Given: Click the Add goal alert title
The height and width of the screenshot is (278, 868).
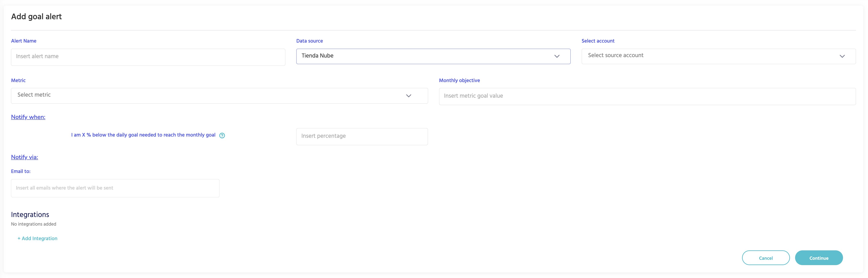Looking at the screenshot, I should [36, 17].
